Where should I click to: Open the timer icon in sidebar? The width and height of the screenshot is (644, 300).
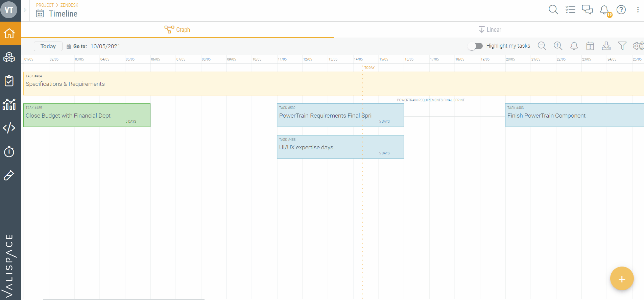pos(9,152)
